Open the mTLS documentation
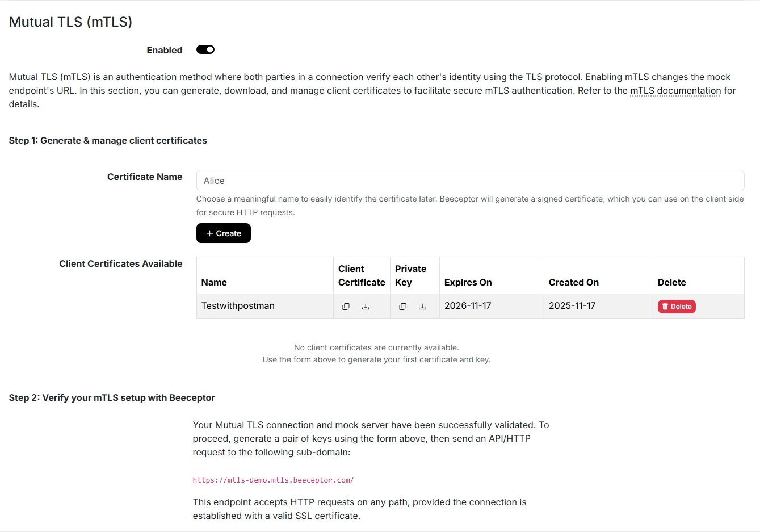The image size is (760, 532). pyautogui.click(x=675, y=90)
